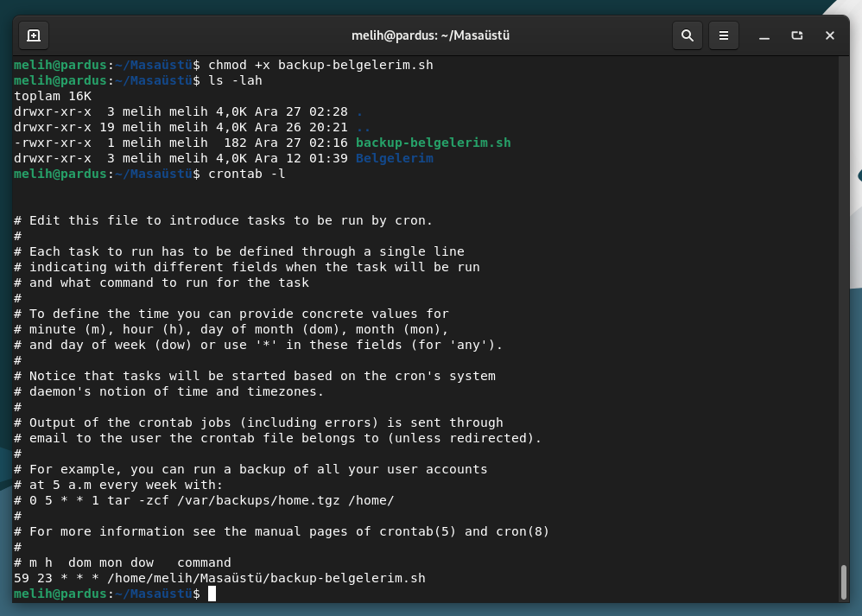Click the 'ls -lah' command text
The height and width of the screenshot is (616, 862).
point(235,80)
